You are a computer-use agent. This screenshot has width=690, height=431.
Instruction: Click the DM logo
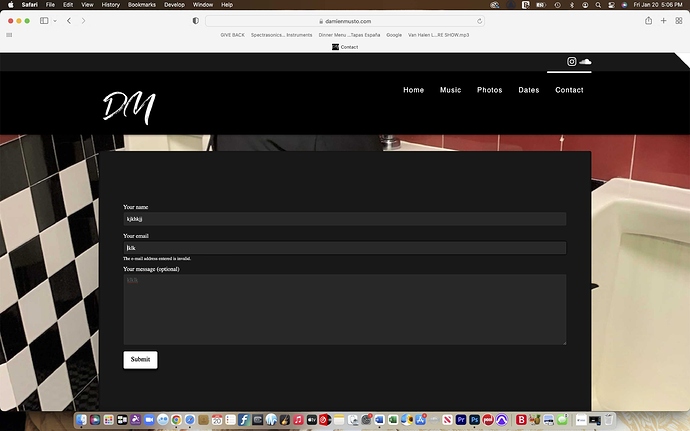click(x=129, y=107)
